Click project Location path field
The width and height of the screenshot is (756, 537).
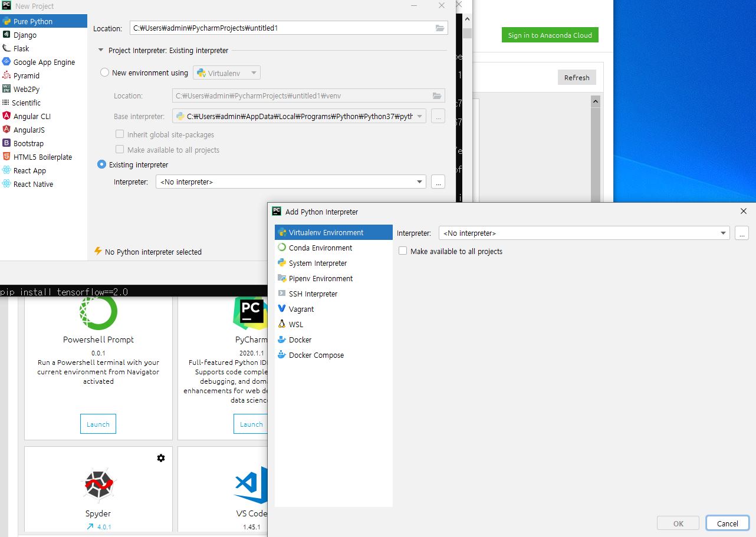tap(282, 28)
